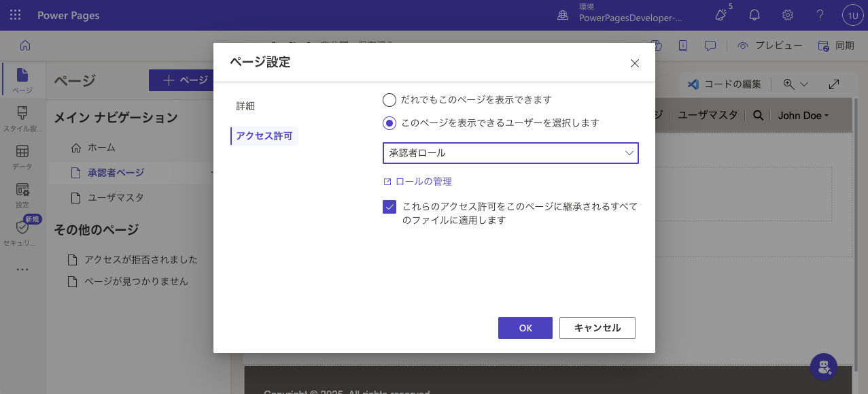Open the ロールの管理 link
Image resolution: width=868 pixels, height=394 pixels.
click(x=423, y=182)
